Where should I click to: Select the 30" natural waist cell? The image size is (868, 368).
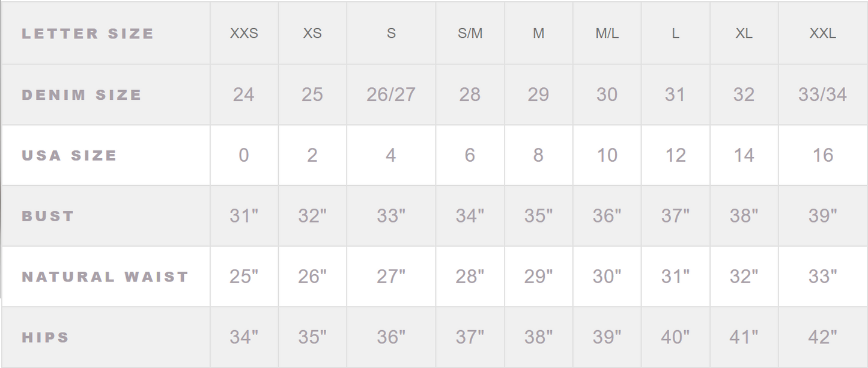coord(607,277)
